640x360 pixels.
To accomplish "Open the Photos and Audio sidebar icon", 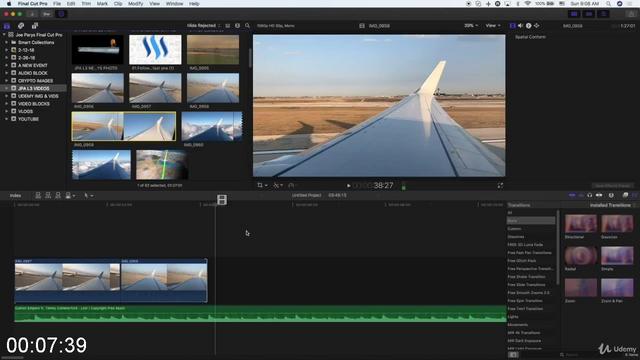I will (21, 26).
